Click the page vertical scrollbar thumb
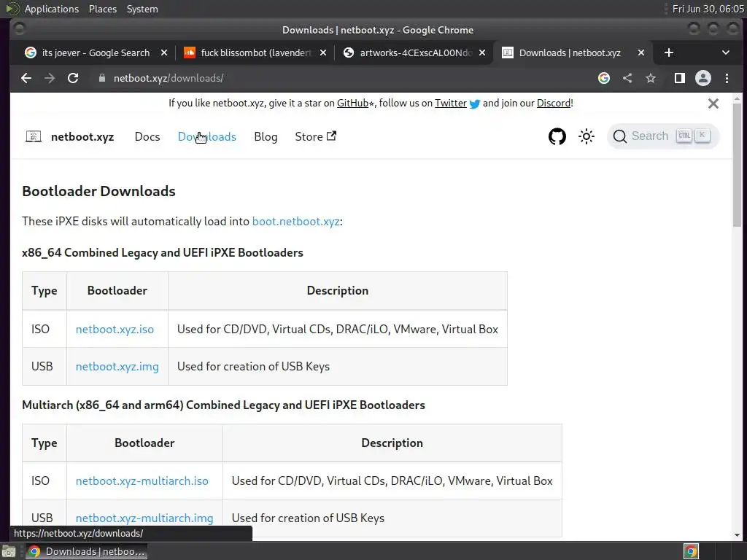The image size is (747, 560). pyautogui.click(x=737, y=166)
